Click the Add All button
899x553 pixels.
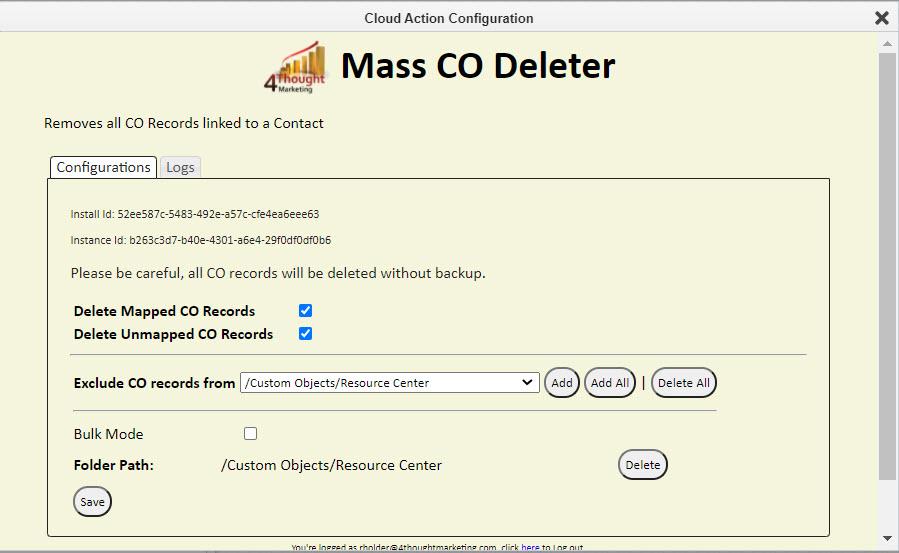(x=610, y=383)
